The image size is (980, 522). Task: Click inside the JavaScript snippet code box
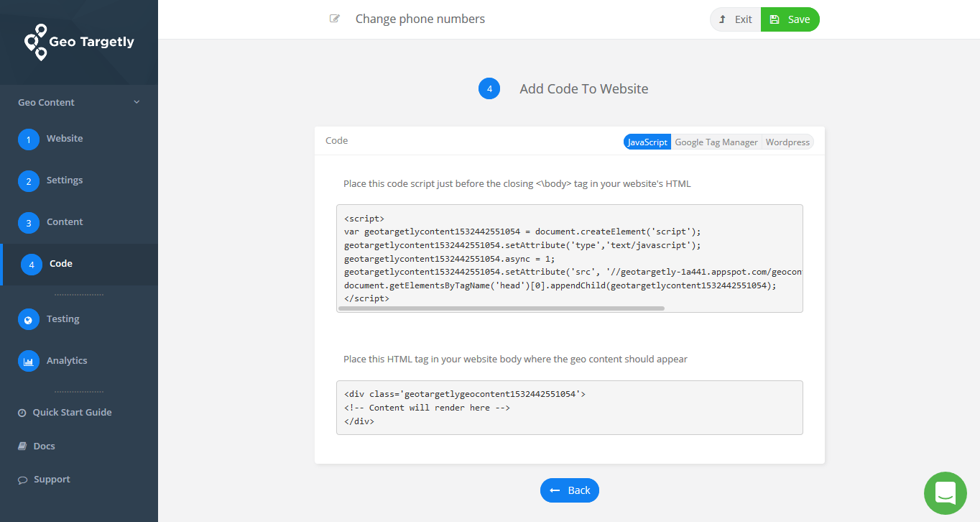[x=570, y=258]
